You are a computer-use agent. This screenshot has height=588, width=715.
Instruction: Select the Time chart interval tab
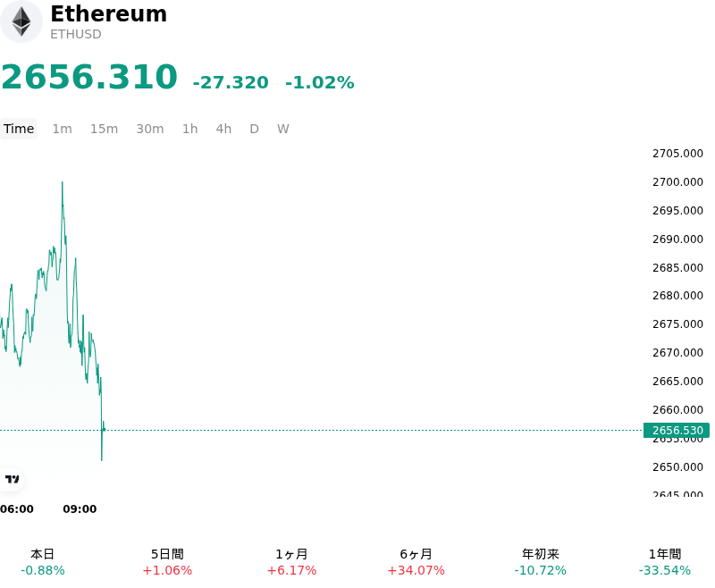[19, 129]
